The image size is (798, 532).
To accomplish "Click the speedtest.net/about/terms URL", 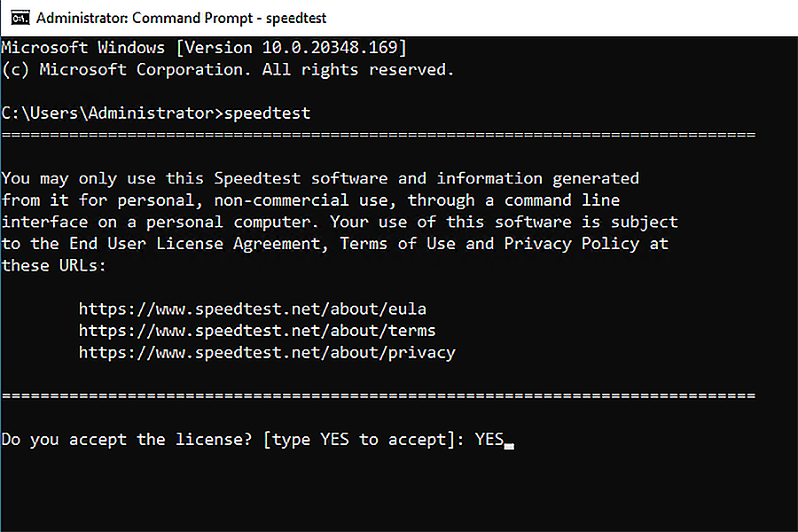I will tap(257, 331).
